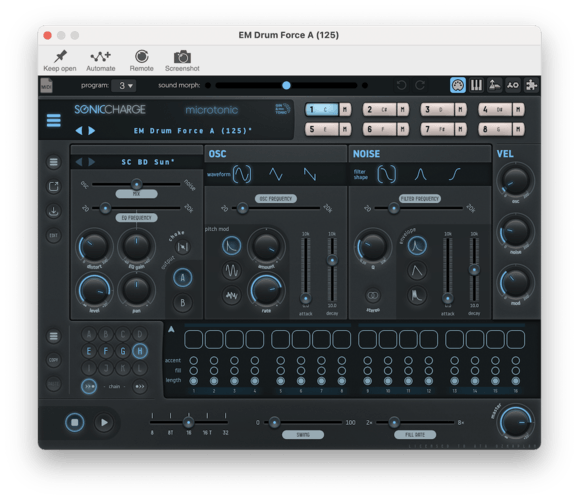Image resolution: width=579 pixels, height=500 pixels.
Task: Select drum channel 3 tab
Action: (437, 109)
